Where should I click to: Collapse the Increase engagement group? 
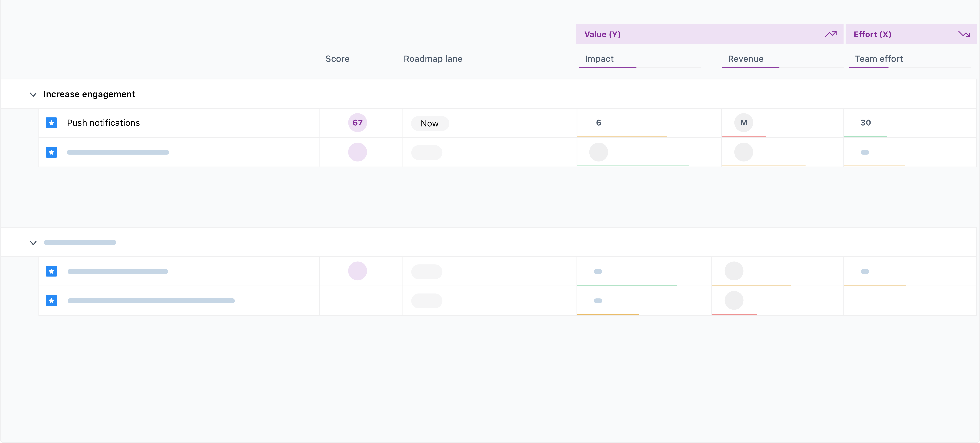pyautogui.click(x=33, y=94)
